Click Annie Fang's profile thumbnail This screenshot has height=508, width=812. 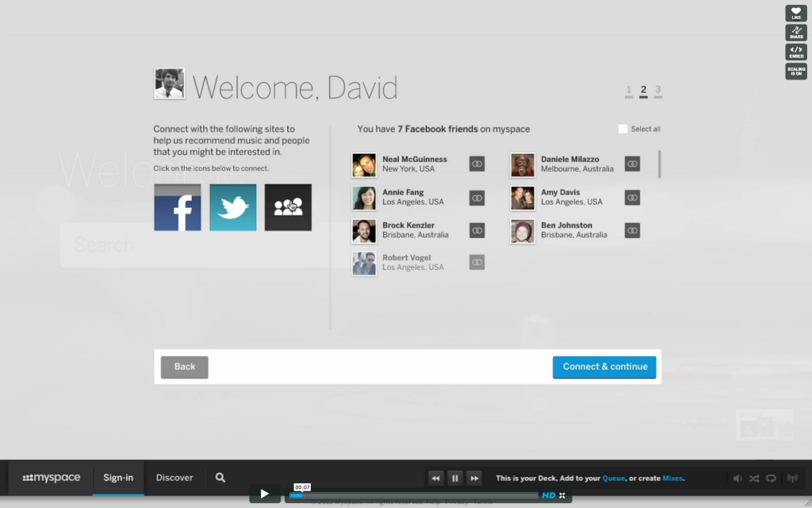coord(364,198)
